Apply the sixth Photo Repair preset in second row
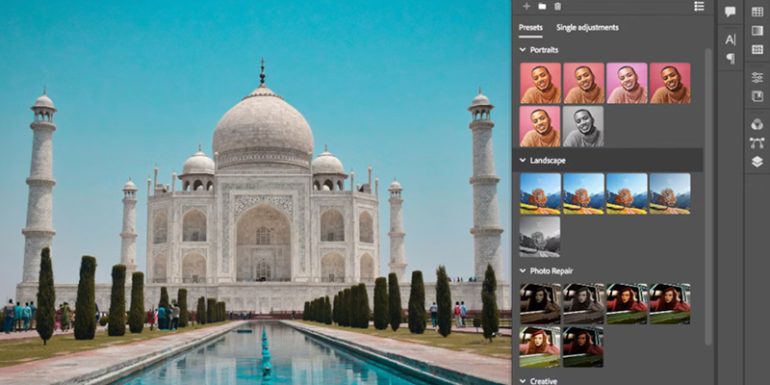 click(583, 347)
